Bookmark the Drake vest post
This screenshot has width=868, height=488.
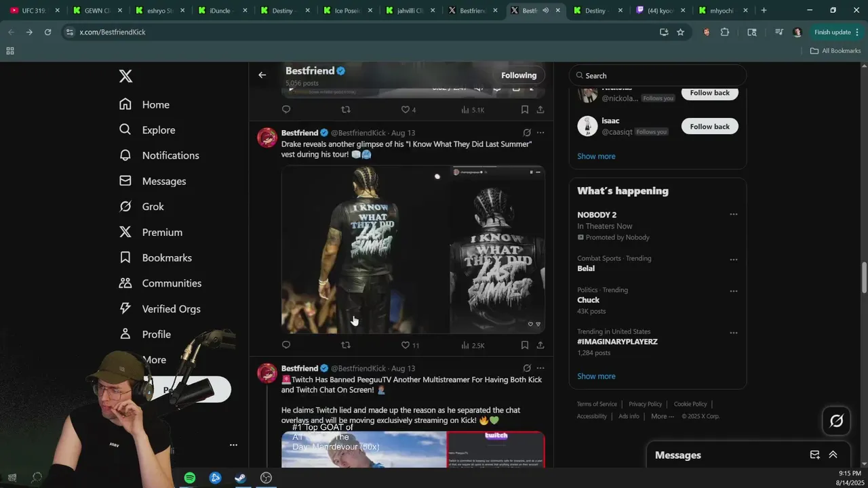524,345
